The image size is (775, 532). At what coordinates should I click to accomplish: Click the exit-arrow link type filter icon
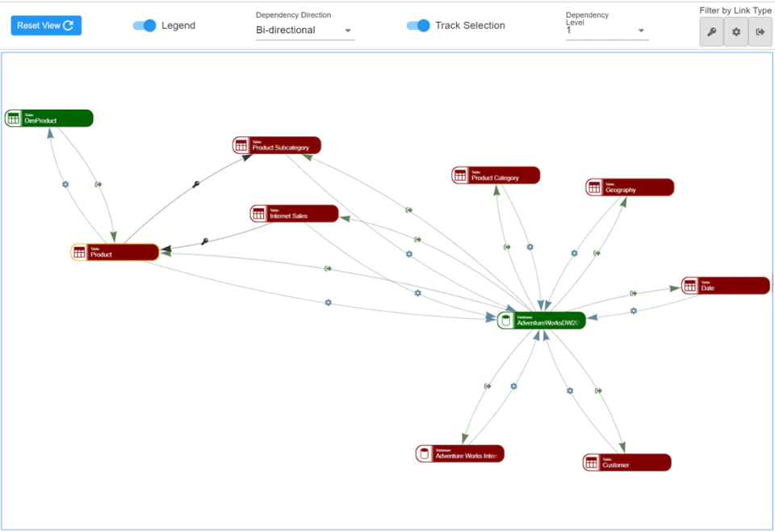[x=760, y=31]
